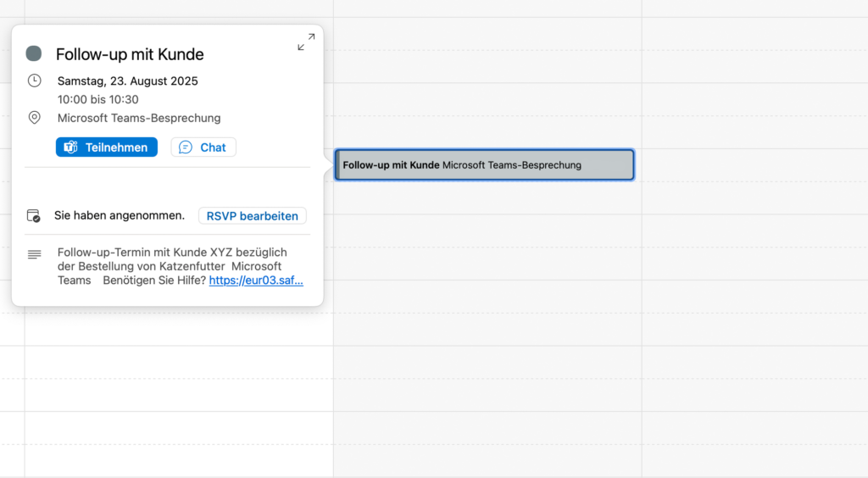The width and height of the screenshot is (868, 478).
Task: Click the time 10:00 bis 10:30
Action: coord(97,99)
